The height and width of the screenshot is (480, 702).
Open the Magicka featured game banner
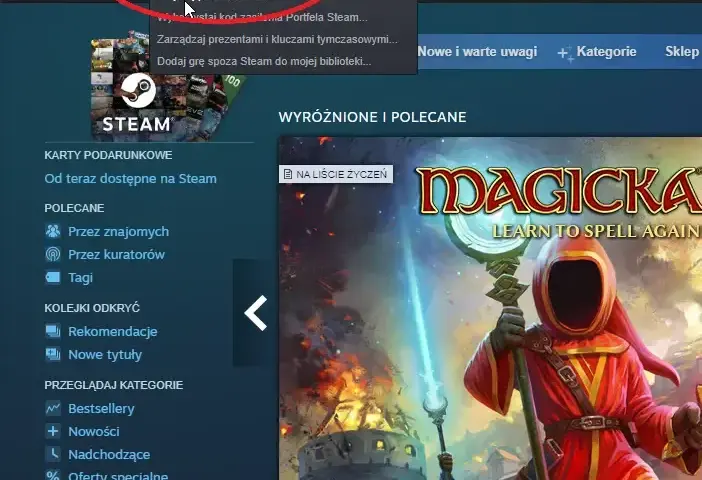[x=490, y=308]
